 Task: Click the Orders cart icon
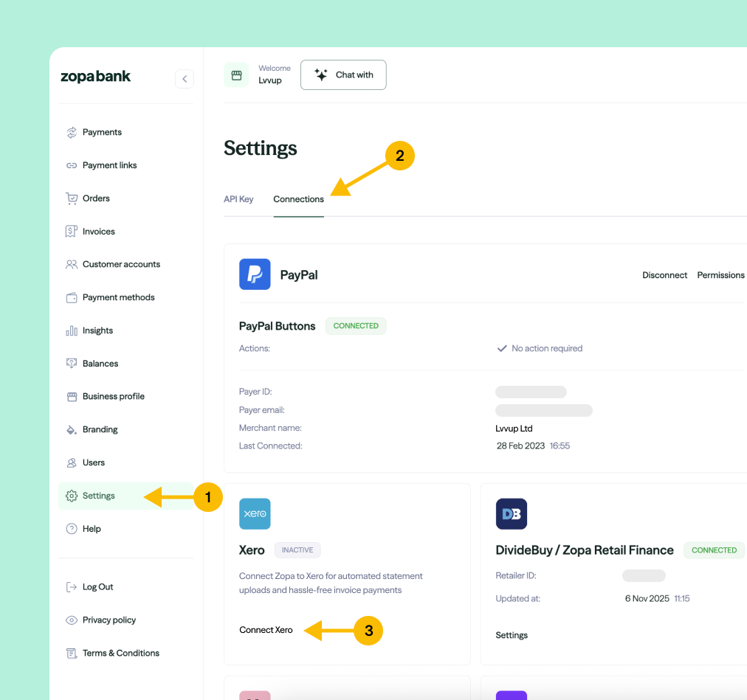click(x=72, y=198)
